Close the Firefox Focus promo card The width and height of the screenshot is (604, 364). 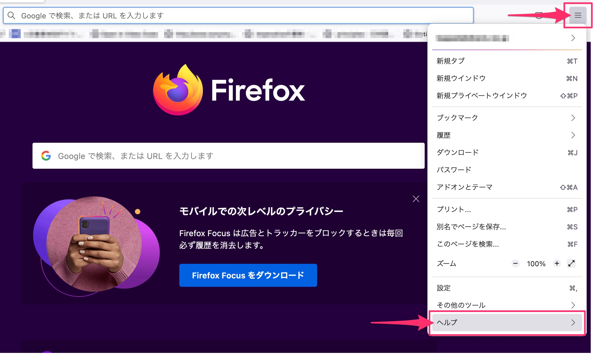[x=416, y=199]
